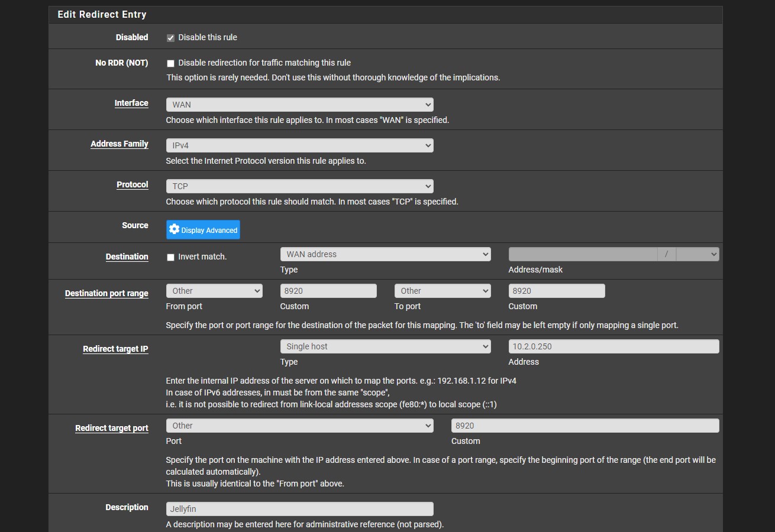This screenshot has height=532, width=775.
Task: Click the Redirect target IP label link
Action: 115,349
